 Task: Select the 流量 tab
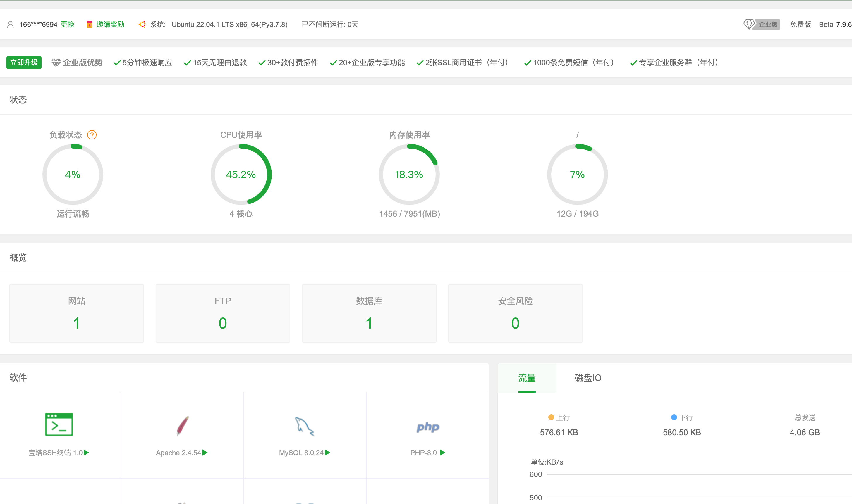coord(527,378)
